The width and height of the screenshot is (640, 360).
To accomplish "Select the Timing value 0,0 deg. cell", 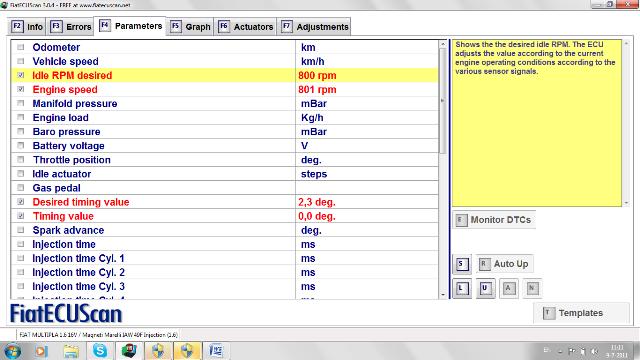I will (317, 216).
